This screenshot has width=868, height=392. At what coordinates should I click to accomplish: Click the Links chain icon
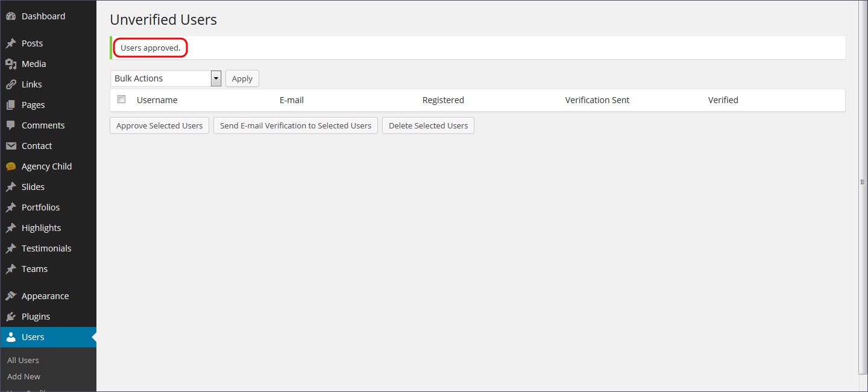(11, 84)
